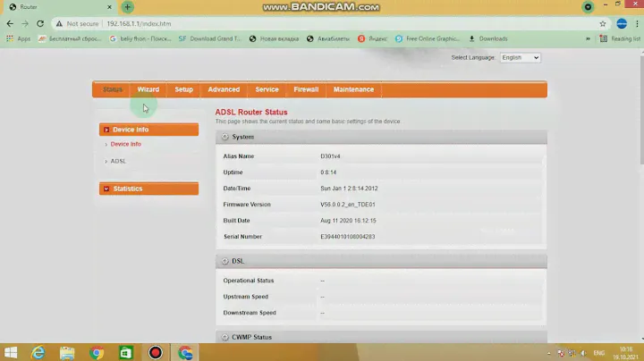This screenshot has height=361, width=644.
Task: Click the browser back arrow
Action: click(9, 23)
